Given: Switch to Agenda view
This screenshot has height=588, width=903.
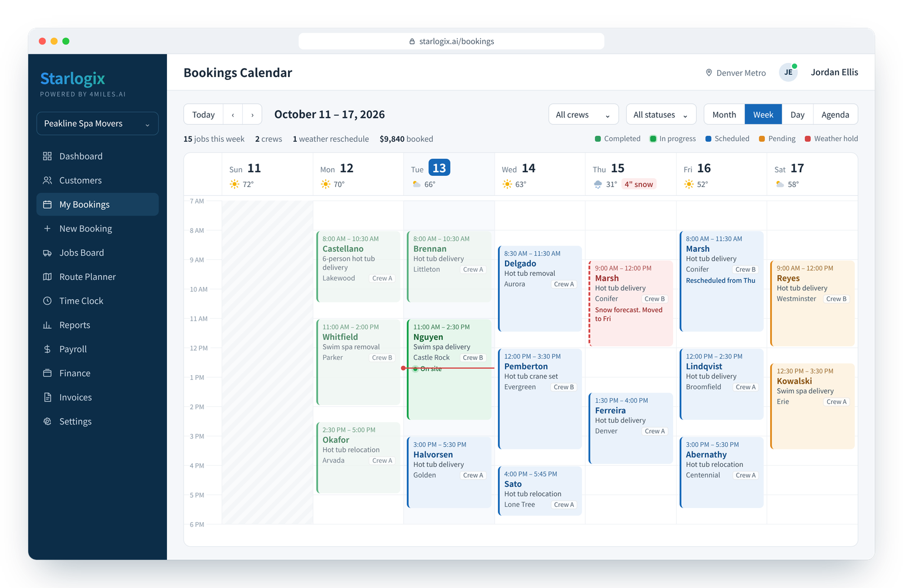Looking at the screenshot, I should click(x=835, y=115).
